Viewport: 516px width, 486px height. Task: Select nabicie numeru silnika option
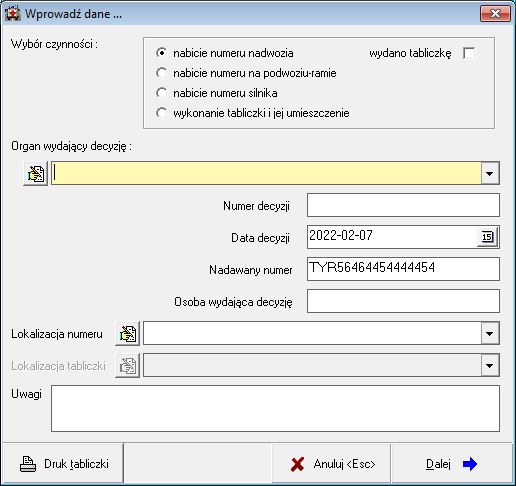coord(162,93)
